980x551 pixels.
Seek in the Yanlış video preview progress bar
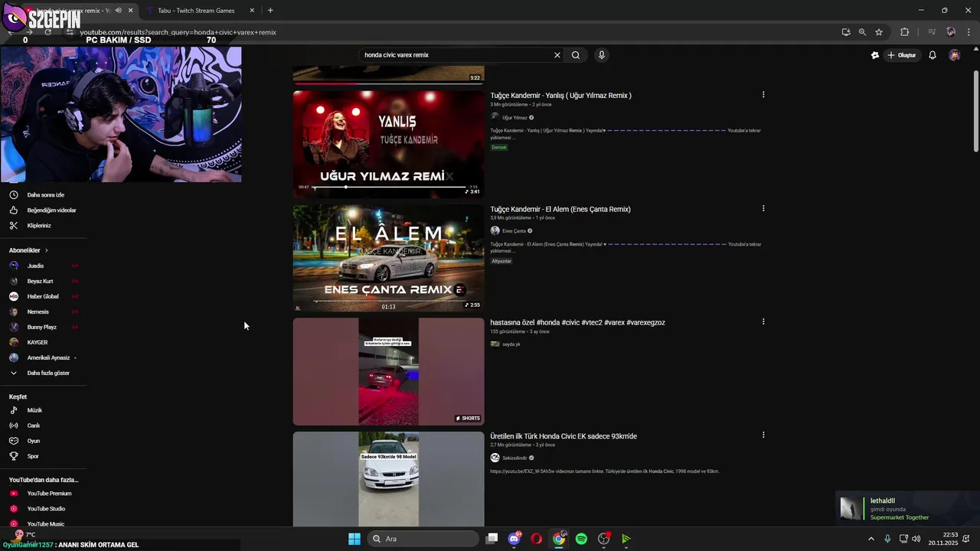[x=389, y=187]
